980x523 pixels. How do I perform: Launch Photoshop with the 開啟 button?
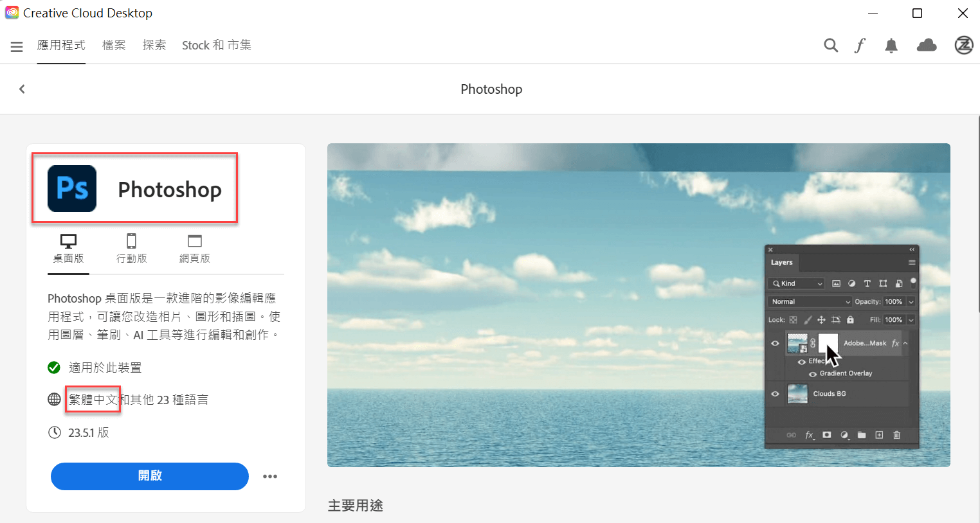coord(150,476)
